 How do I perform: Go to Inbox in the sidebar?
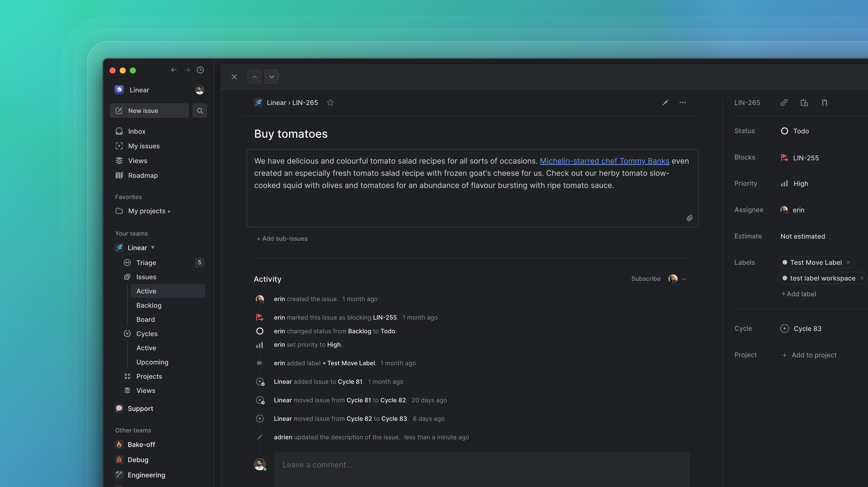pos(136,131)
